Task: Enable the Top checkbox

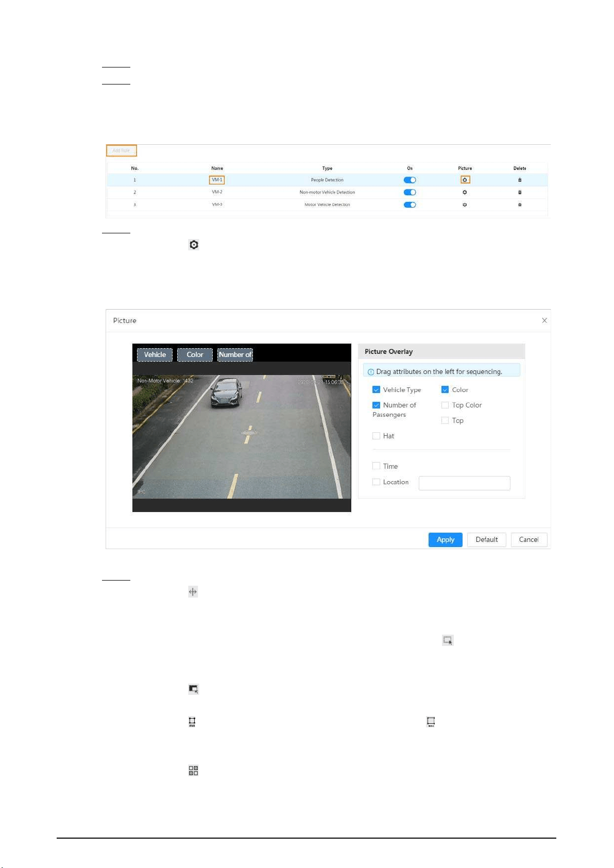Action: point(445,420)
